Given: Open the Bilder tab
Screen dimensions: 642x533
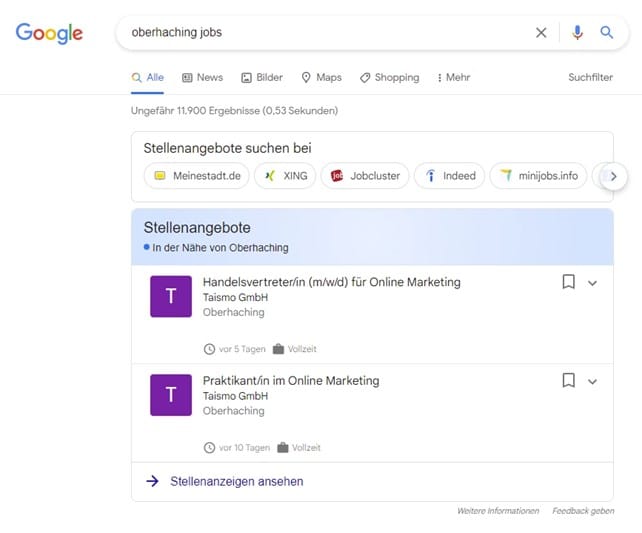Looking at the screenshot, I should click(x=262, y=77).
